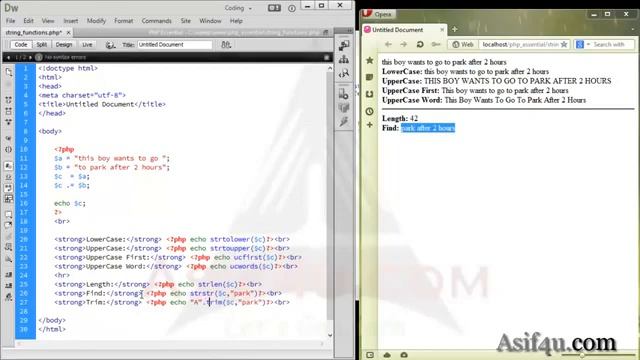Image resolution: width=640 pixels, height=360 pixels.
Task: Open Bookmarks star panel in Opera sidebar
Action: [x=370, y=61]
